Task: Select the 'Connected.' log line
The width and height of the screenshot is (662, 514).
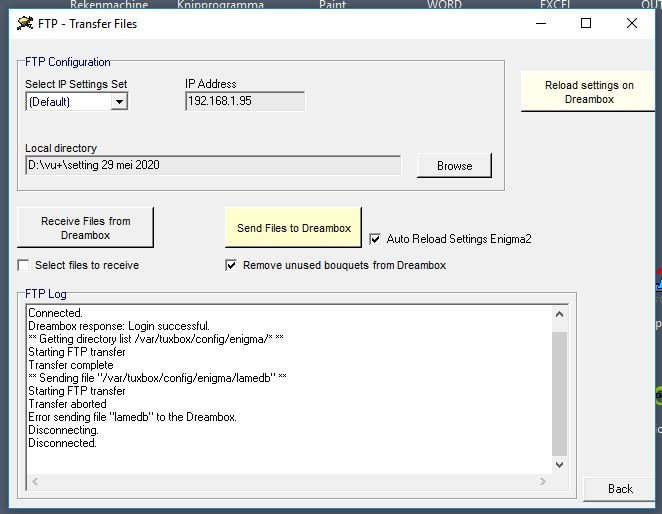Action: point(55,313)
